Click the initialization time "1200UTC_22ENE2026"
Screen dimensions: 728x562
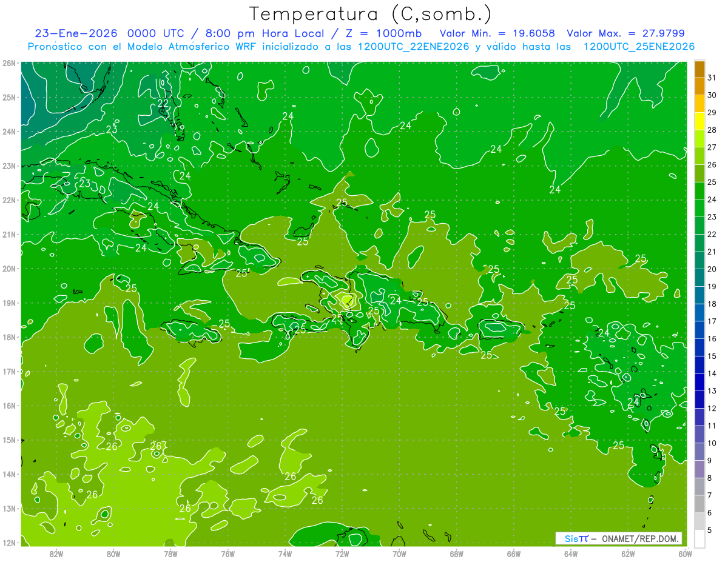click(x=414, y=47)
